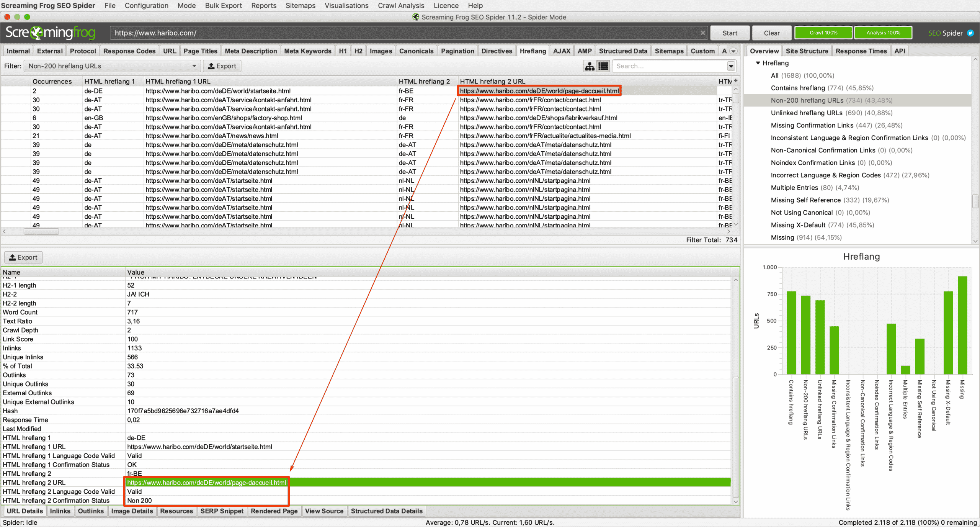
Task: Open the Twitter bird icon beside SEO Spider
Action: 970,33
